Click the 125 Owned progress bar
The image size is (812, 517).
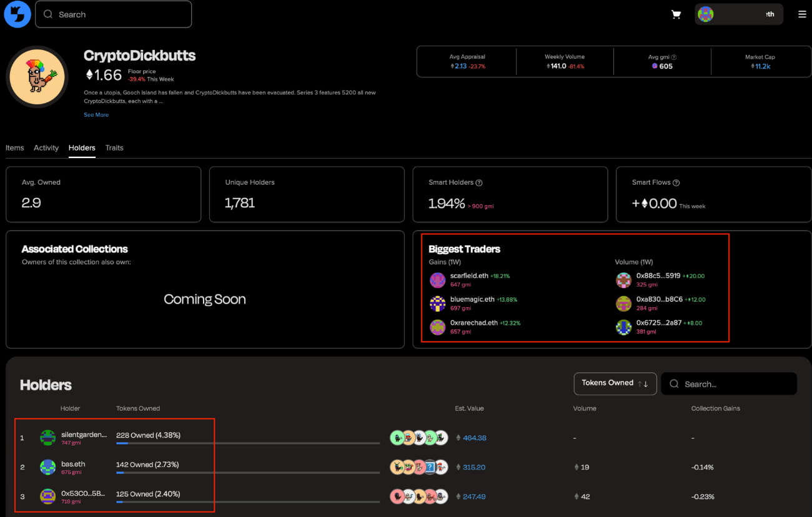point(248,502)
